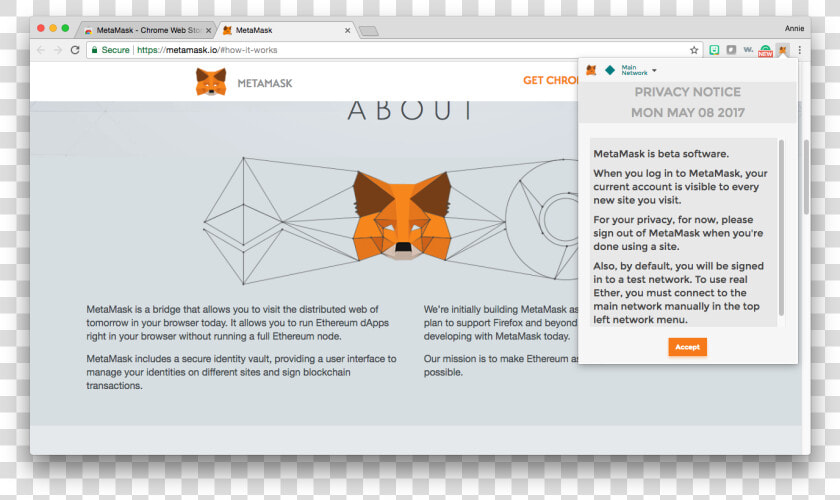Click the privacy notice scrollbar
840x500 pixels.
point(781,227)
